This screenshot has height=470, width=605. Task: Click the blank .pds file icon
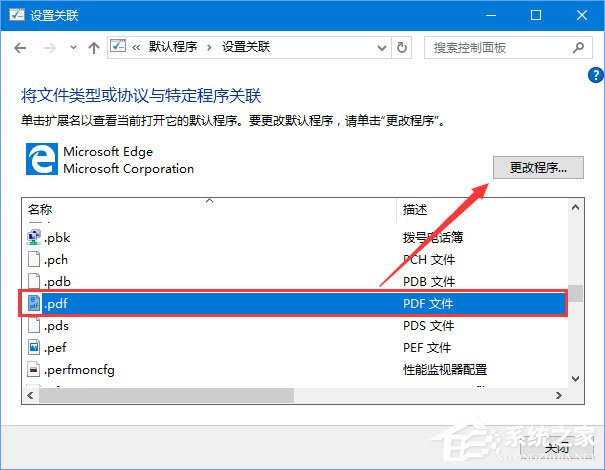[x=34, y=325]
